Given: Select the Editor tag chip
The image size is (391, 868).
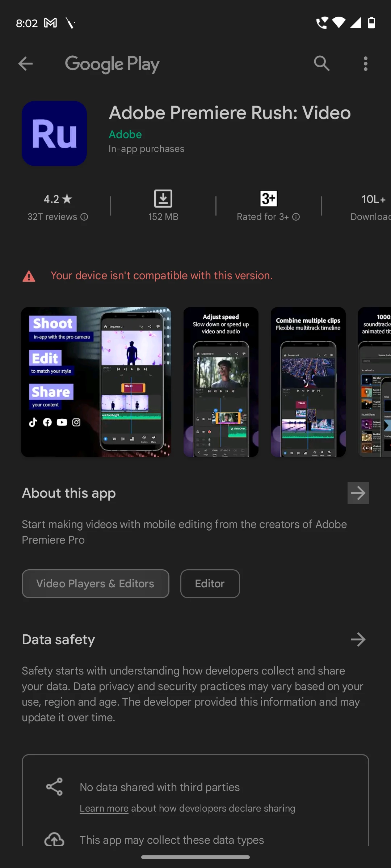Looking at the screenshot, I should pyautogui.click(x=210, y=584).
